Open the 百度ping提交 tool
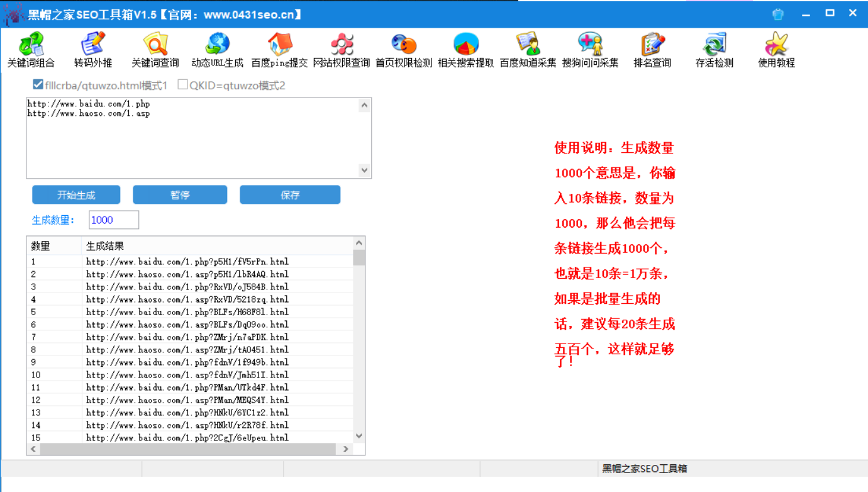868x492 pixels. [x=279, y=50]
